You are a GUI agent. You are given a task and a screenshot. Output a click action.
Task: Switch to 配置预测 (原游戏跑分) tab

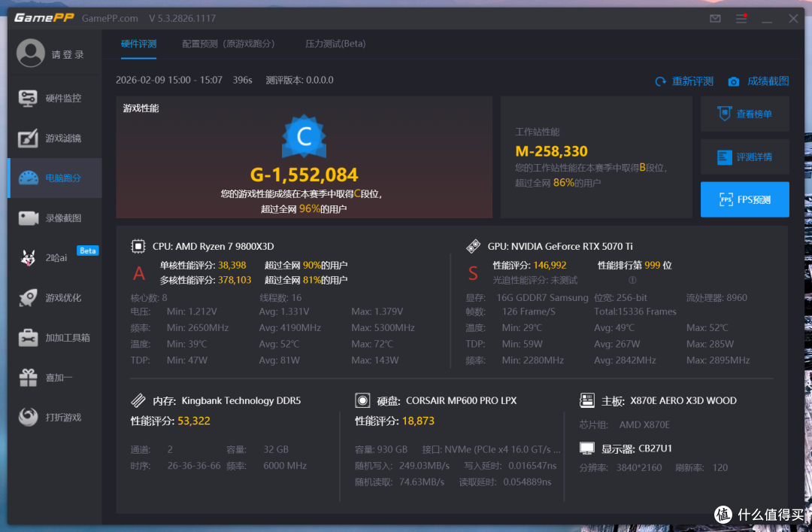[x=229, y=44]
